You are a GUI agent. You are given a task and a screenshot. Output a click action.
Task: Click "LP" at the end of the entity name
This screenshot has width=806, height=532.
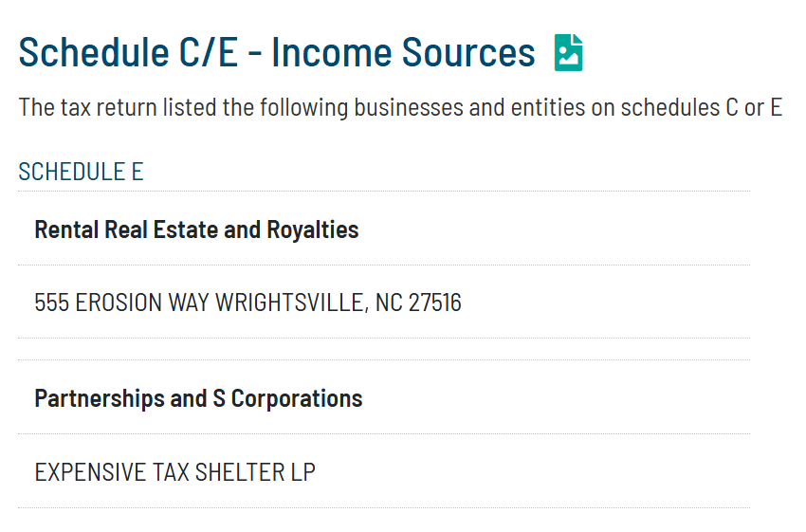click(302, 472)
